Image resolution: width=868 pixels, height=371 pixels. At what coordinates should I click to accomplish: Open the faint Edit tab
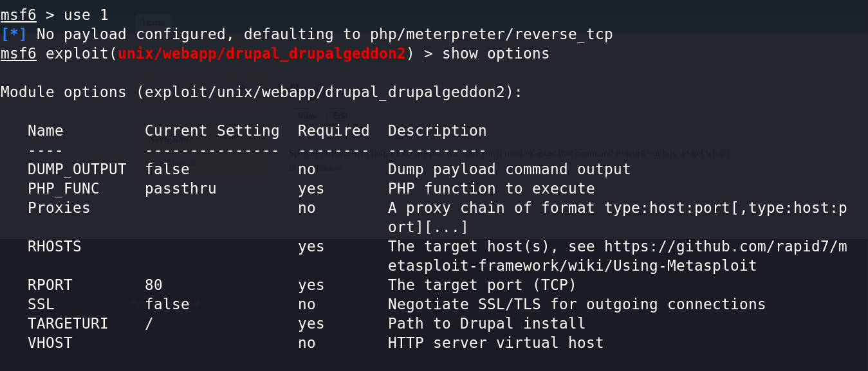pyautogui.click(x=340, y=116)
